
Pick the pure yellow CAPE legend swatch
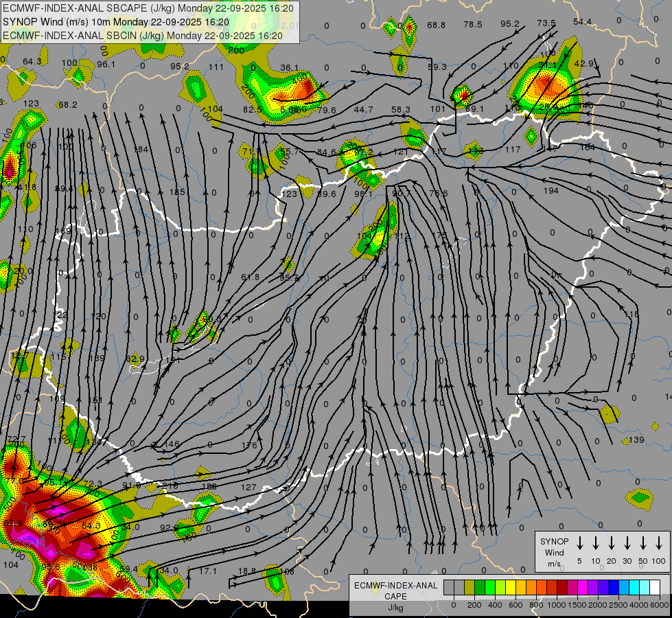(511, 588)
